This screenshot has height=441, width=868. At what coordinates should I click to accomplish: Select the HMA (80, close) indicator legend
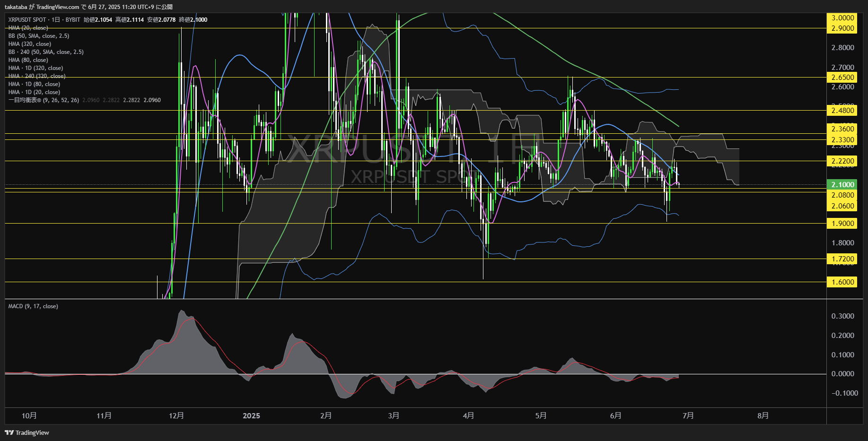point(28,60)
